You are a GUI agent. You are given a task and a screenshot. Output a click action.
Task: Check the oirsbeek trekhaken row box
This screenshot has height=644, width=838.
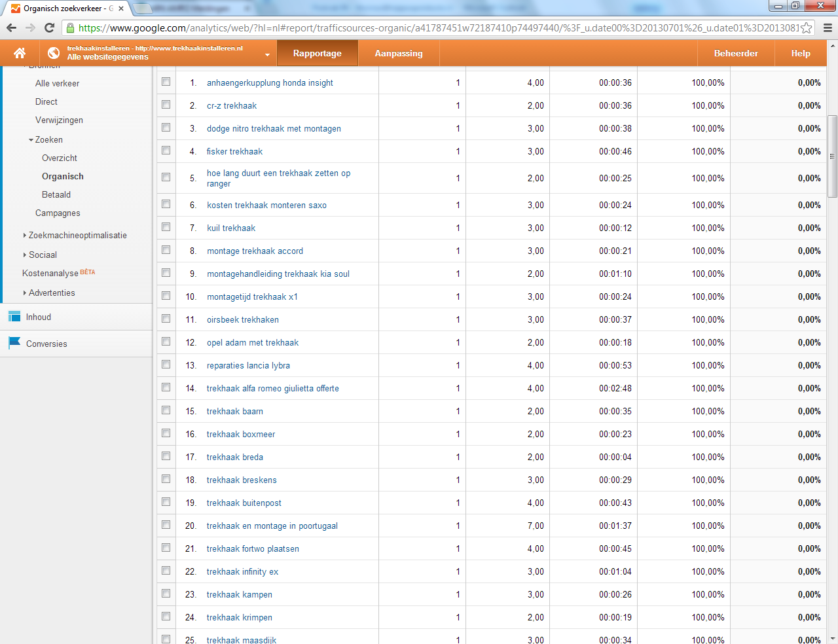click(166, 319)
